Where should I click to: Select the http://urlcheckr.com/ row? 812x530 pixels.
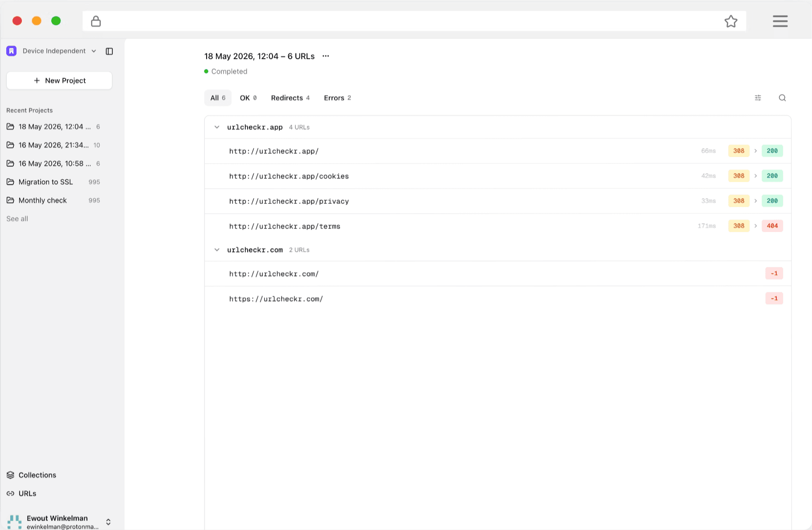point(497,273)
